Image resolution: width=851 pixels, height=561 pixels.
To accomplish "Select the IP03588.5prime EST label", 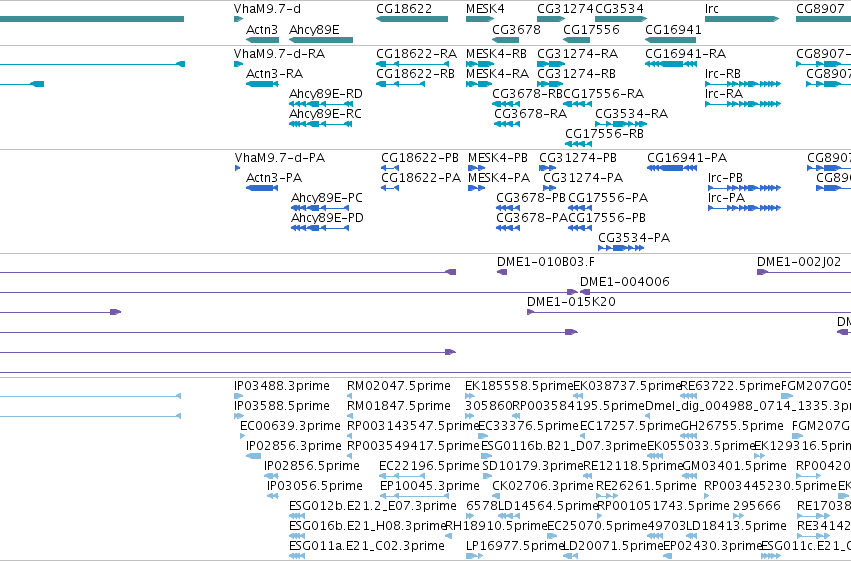I will (282, 406).
